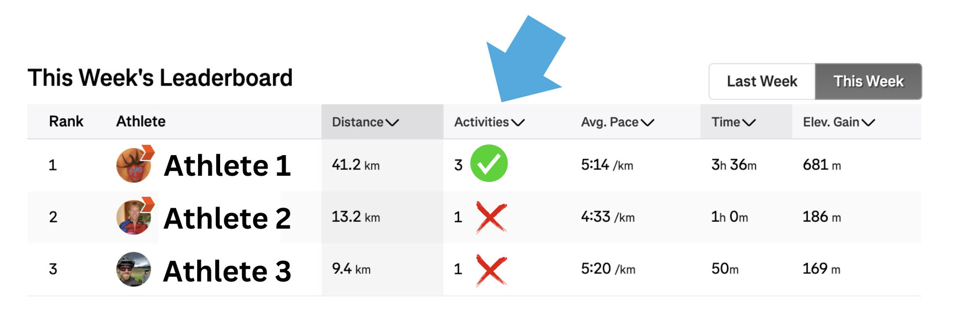Switch to Last Week leaderboard
The image size is (980, 326).
[762, 81]
